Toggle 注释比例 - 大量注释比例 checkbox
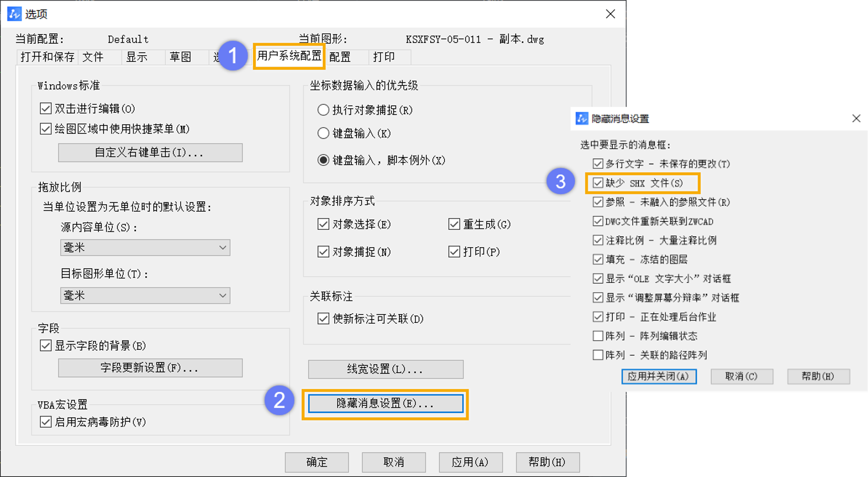868x477 pixels. 598,240
